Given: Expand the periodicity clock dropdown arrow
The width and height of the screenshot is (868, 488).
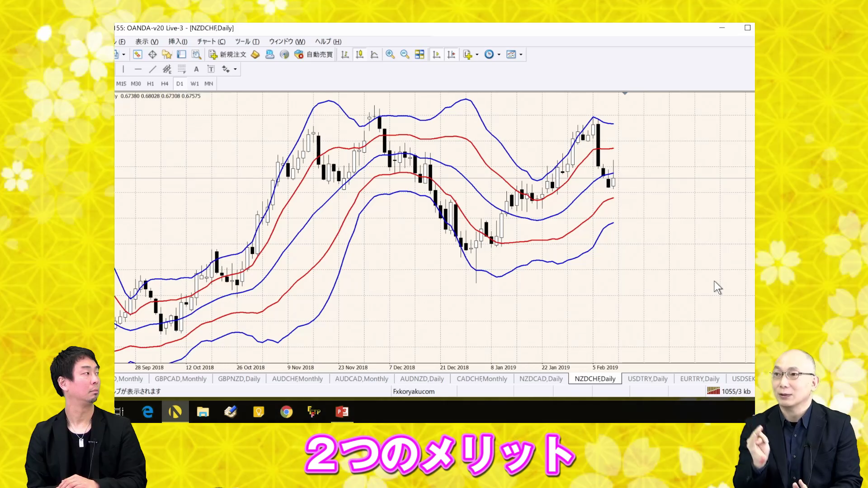Looking at the screenshot, I should click(499, 55).
